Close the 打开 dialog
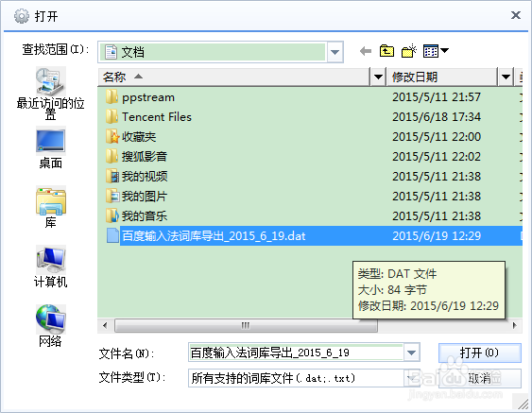 pos(516,15)
